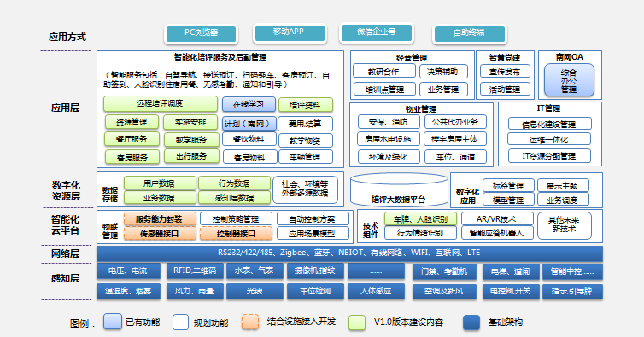644x337 pixels.
Task: Click the 计划(南网) box
Action: click(x=249, y=124)
